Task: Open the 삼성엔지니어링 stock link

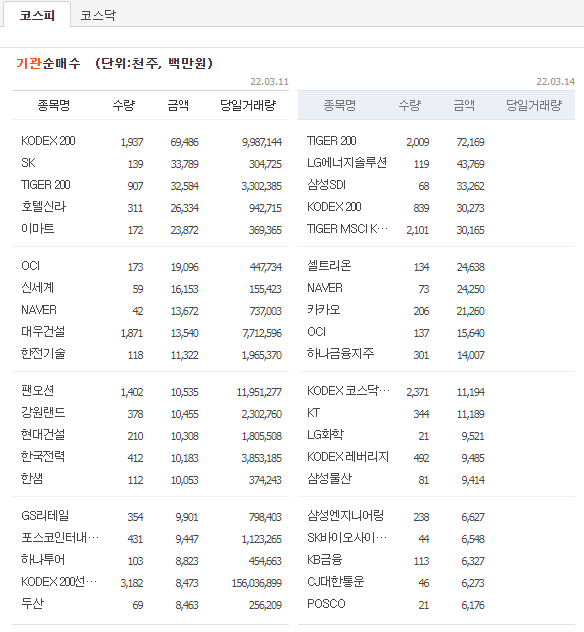Action: click(345, 516)
